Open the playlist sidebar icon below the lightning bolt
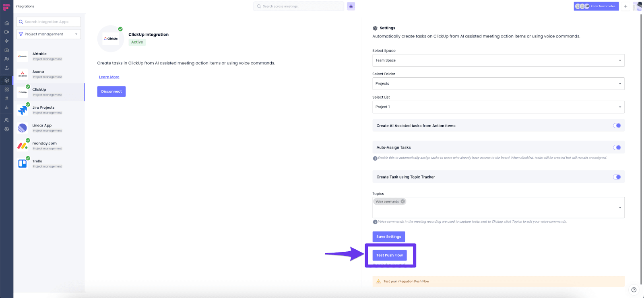This screenshot has height=298, width=644. tap(6, 50)
